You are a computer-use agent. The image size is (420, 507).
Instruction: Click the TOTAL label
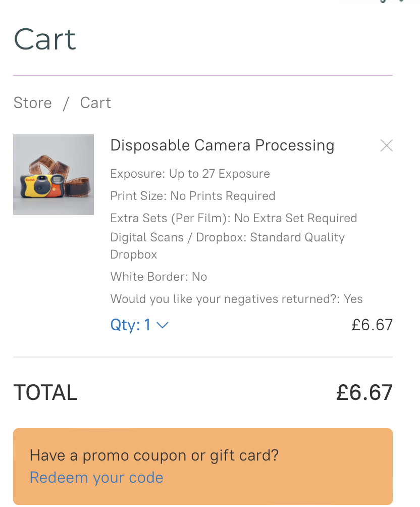coord(45,393)
